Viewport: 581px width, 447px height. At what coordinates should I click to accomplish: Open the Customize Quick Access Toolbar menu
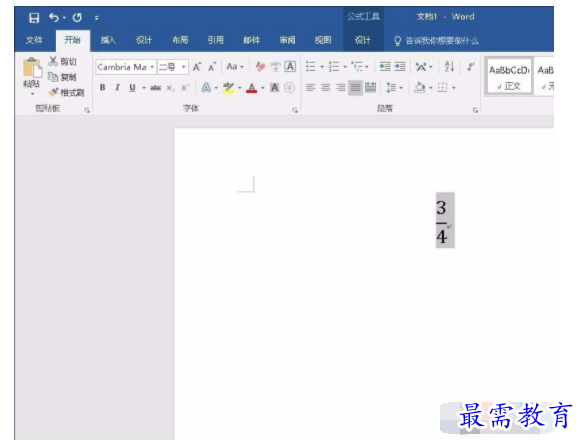click(96, 18)
